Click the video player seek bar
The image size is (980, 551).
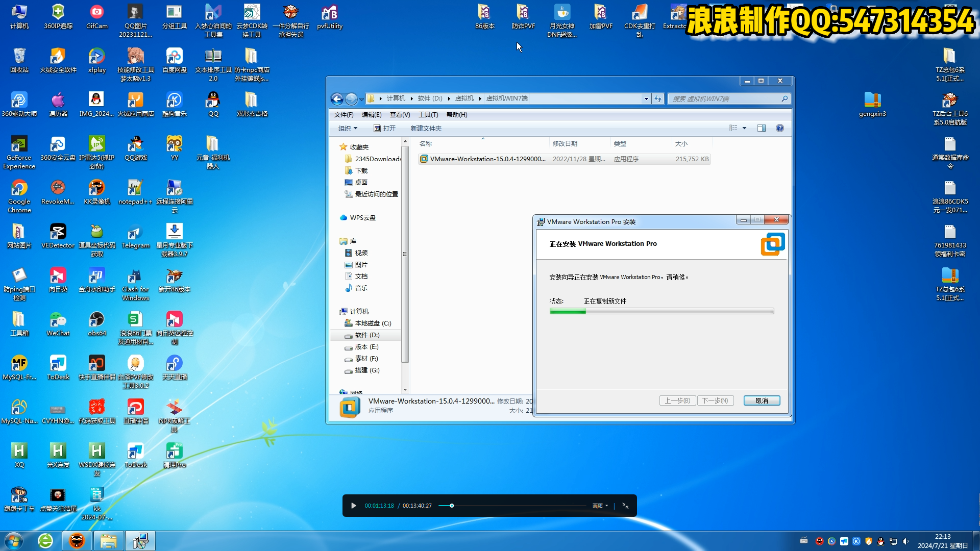[512, 506]
